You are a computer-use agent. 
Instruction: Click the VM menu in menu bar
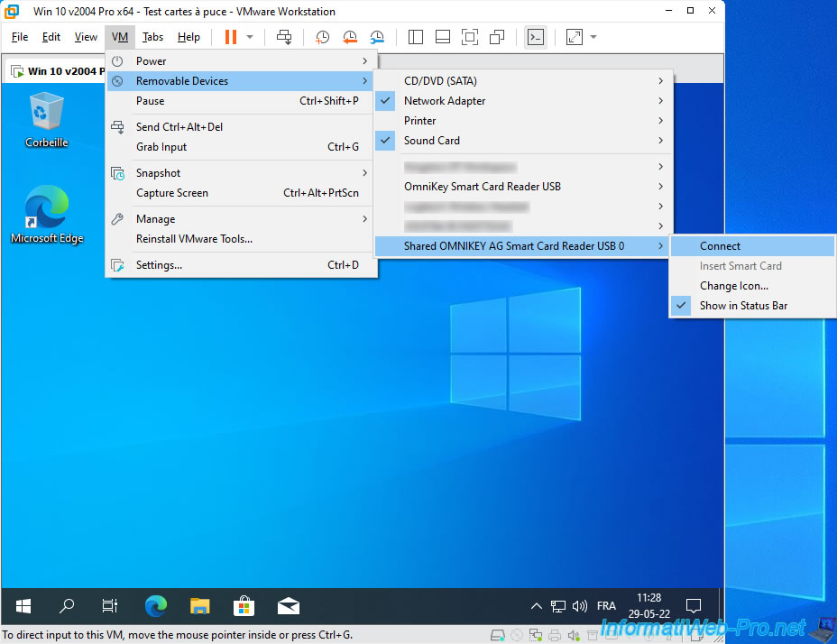click(x=120, y=37)
